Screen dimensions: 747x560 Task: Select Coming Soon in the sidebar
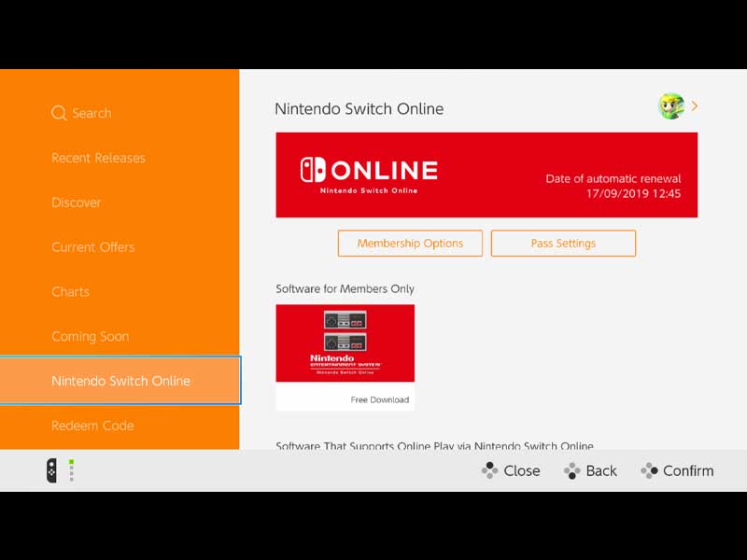click(x=90, y=337)
